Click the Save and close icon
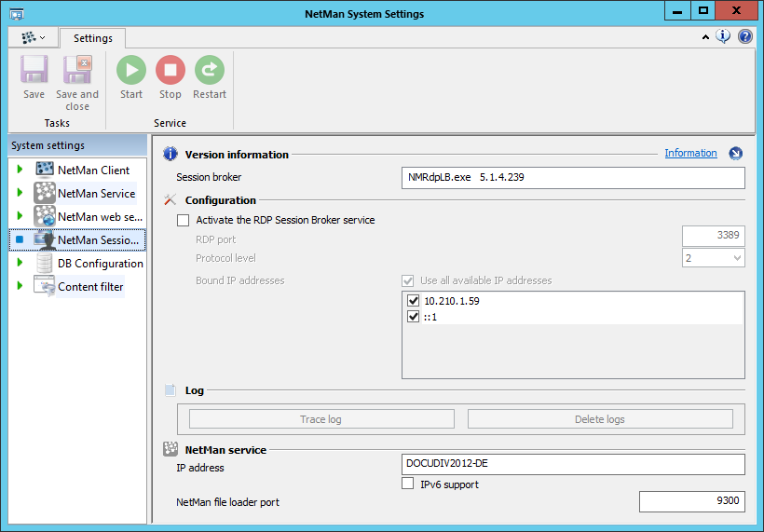 [x=77, y=70]
